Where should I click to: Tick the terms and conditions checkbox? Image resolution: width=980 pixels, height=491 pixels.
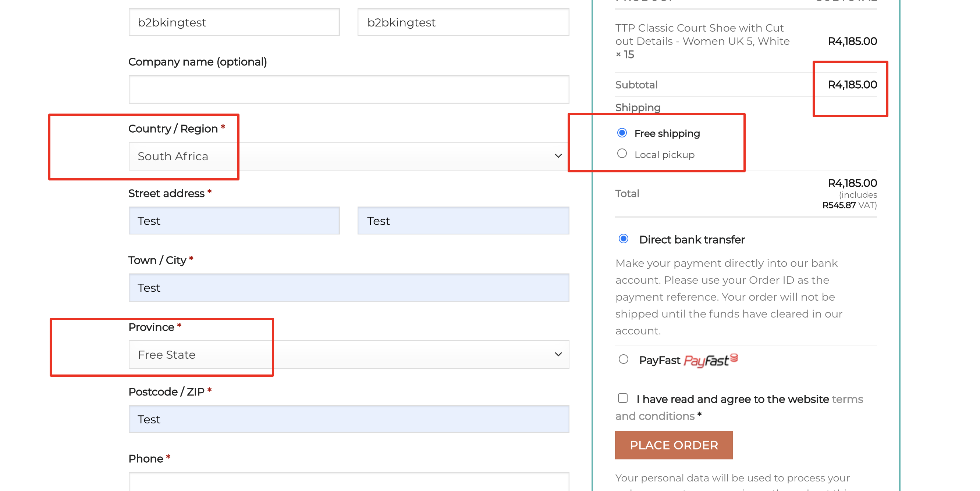click(x=622, y=398)
